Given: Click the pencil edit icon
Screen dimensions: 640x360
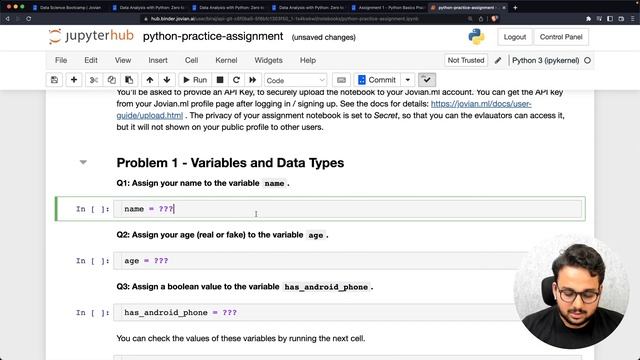Looking at the screenshot, I should [498, 60].
